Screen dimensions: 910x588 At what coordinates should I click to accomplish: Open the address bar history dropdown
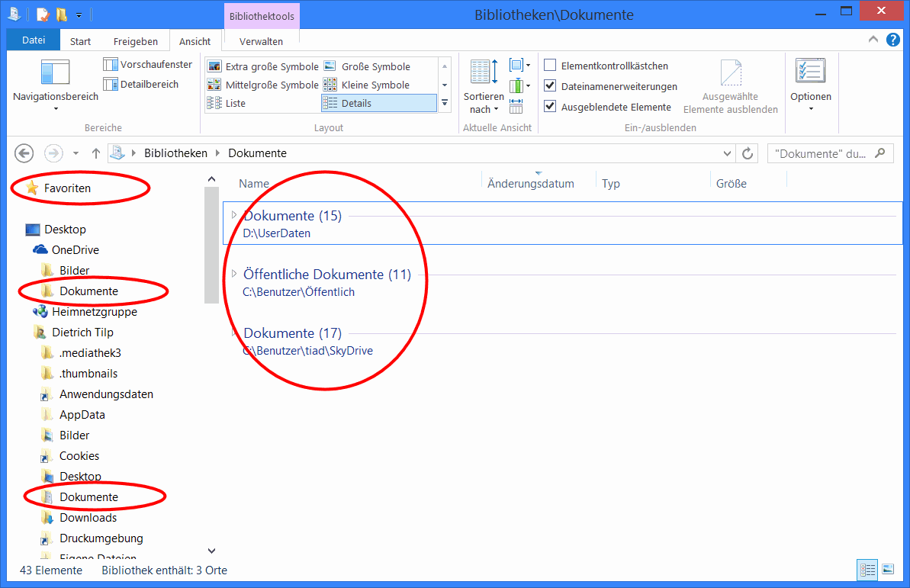(x=728, y=153)
